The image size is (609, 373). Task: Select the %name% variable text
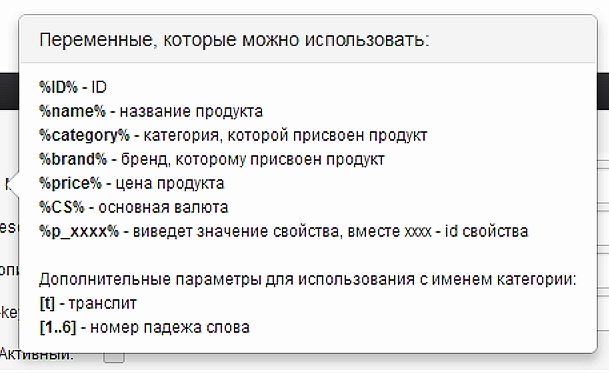[x=72, y=111]
